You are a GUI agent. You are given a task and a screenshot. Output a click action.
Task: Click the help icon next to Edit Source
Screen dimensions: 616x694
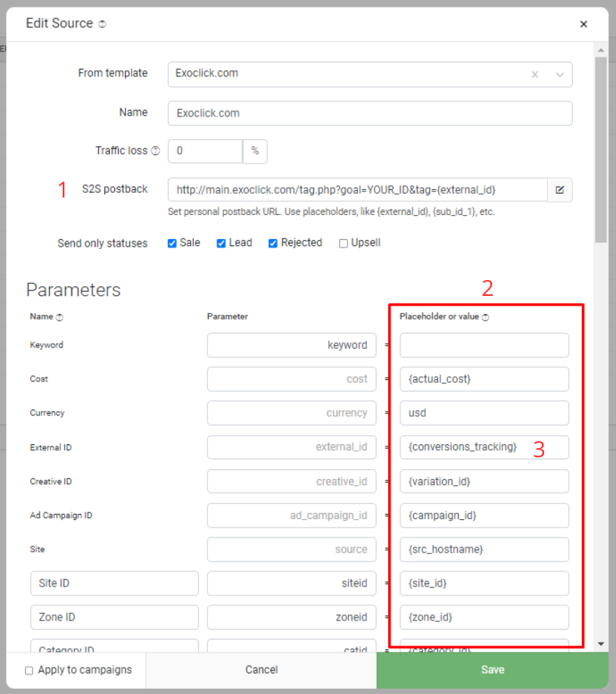click(x=102, y=24)
